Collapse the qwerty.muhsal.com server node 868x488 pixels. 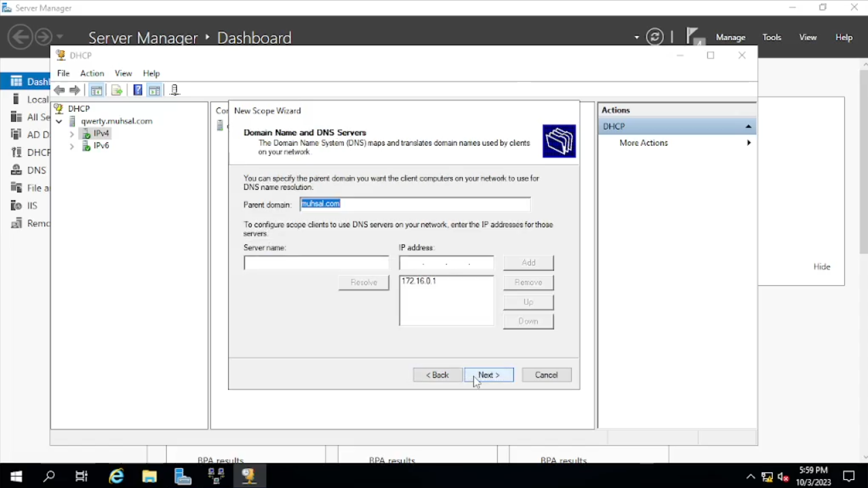click(59, 122)
